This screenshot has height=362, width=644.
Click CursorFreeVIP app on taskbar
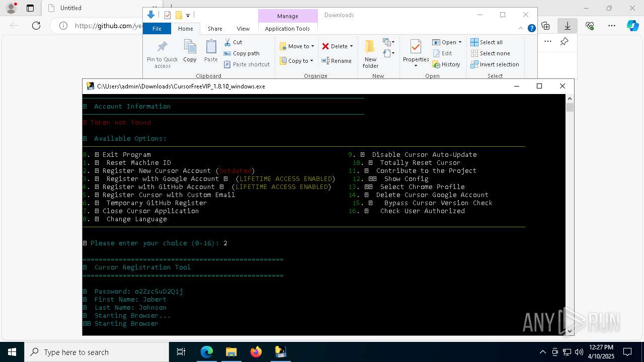[280, 352]
